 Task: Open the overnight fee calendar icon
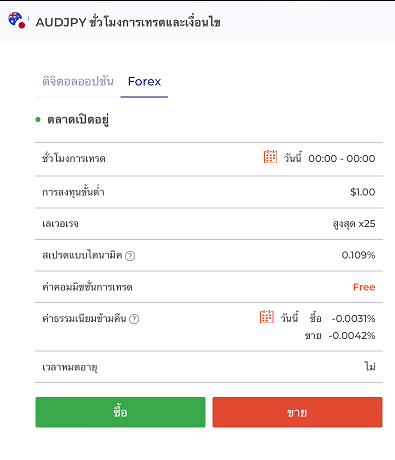[267, 317]
